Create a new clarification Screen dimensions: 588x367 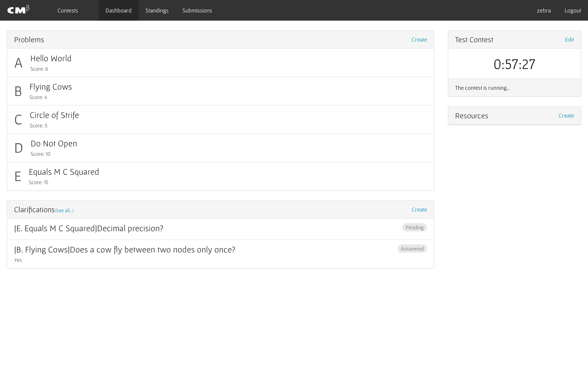point(419,209)
